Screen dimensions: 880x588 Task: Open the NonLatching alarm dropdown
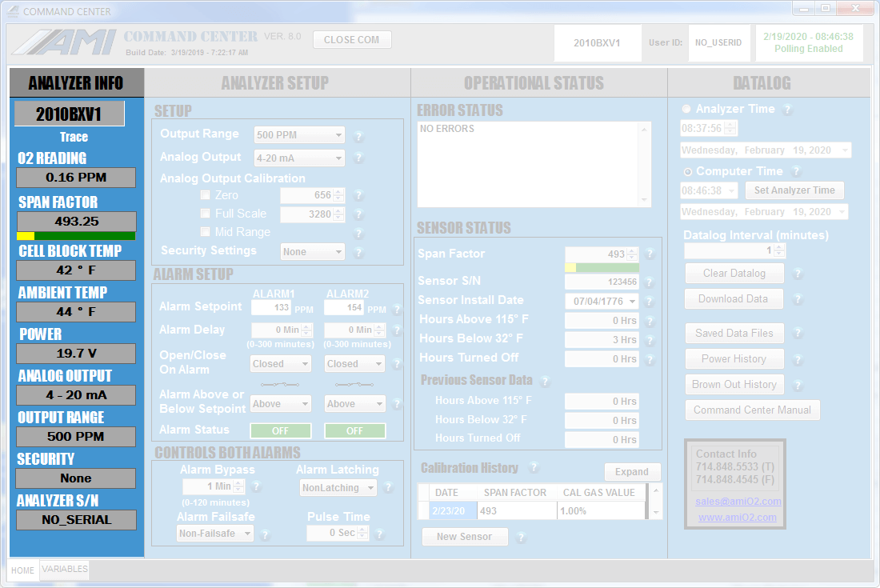coord(338,488)
